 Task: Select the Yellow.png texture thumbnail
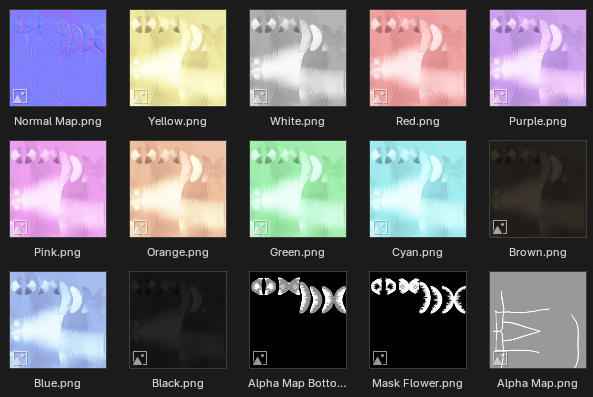tap(178, 58)
